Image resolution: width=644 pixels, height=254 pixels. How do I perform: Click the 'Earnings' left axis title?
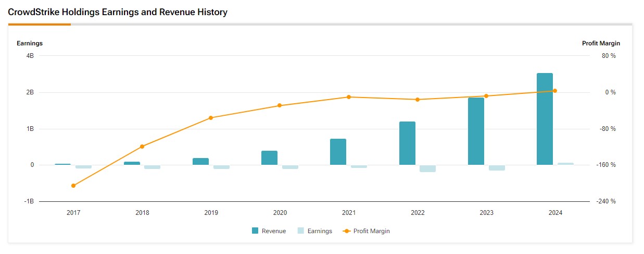point(30,43)
